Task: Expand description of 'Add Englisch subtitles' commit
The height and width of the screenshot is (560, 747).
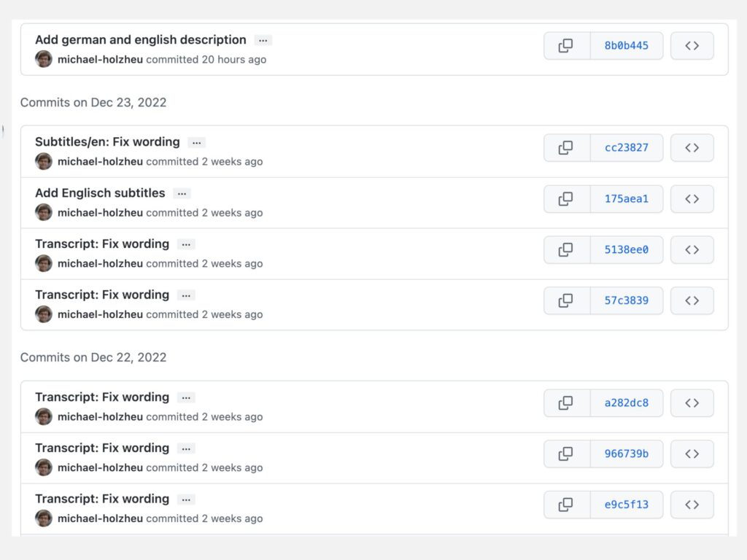Action: pyautogui.click(x=182, y=193)
